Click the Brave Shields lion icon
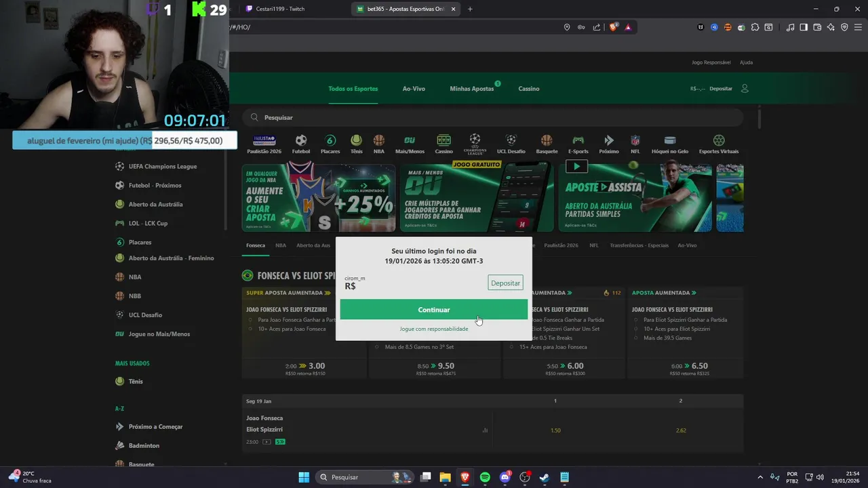Viewport: 868px width, 488px height. tap(613, 27)
